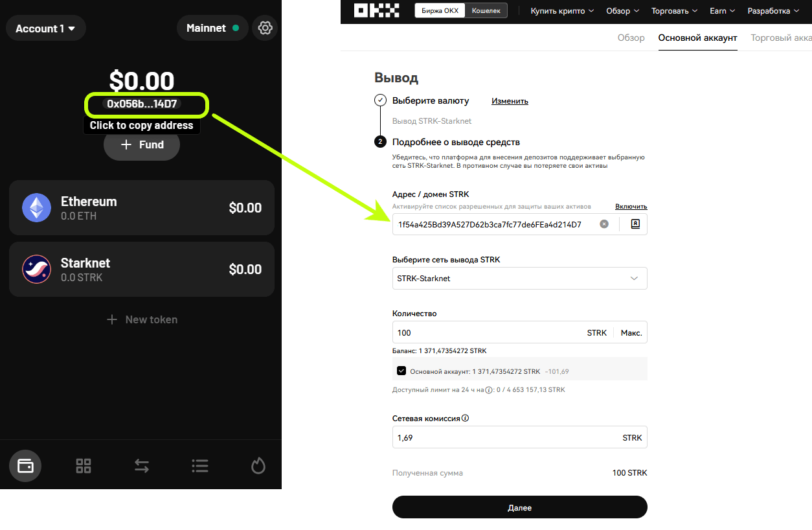Open the swap arrows icon
This screenshot has height=530, width=812.
142,465
